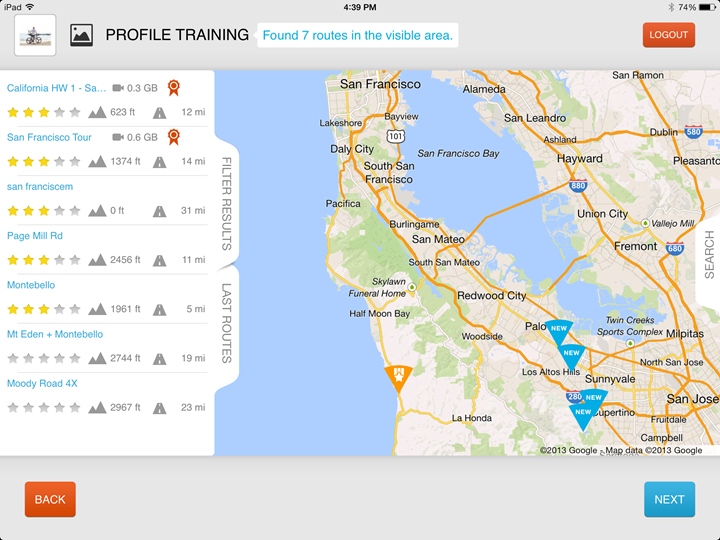Click the battery indicator in status bar
Image resolution: width=720 pixels, height=540 pixels.
(707, 7)
